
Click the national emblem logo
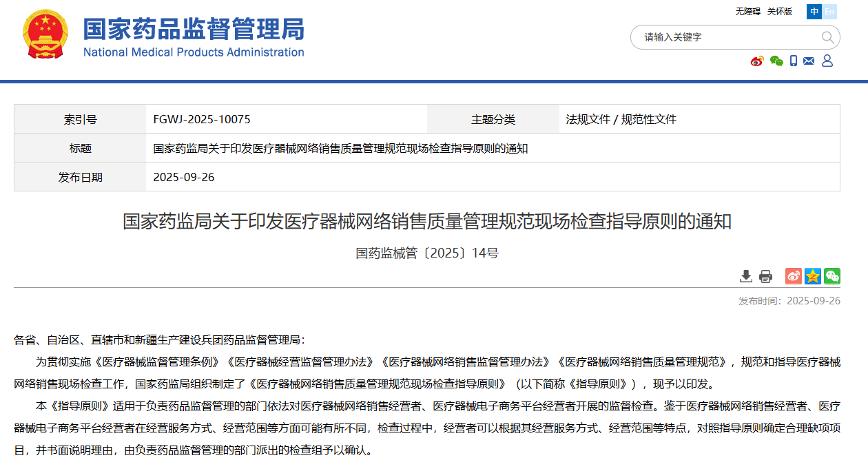coord(45,34)
